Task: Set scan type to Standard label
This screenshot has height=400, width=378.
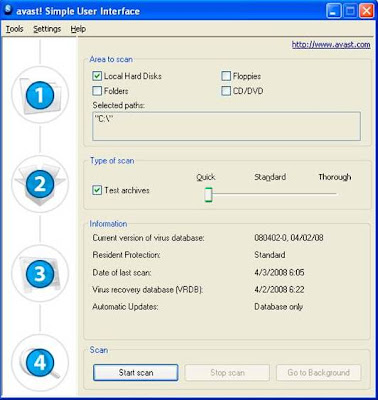Action: 270,177
